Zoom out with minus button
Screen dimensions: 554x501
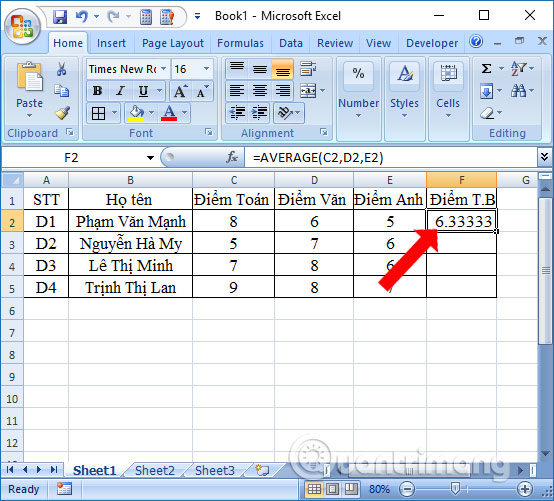click(x=407, y=489)
